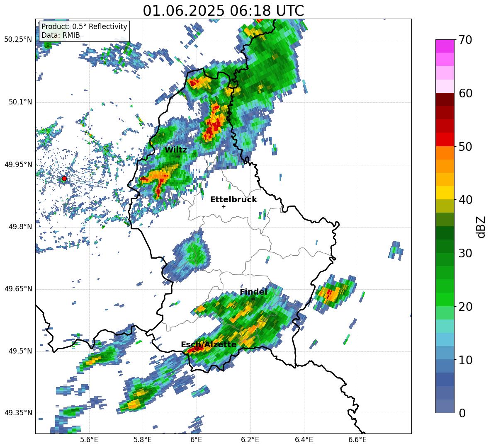Click the 'Data: RMIB' legend text
491x448 pixels.
click(x=61, y=35)
